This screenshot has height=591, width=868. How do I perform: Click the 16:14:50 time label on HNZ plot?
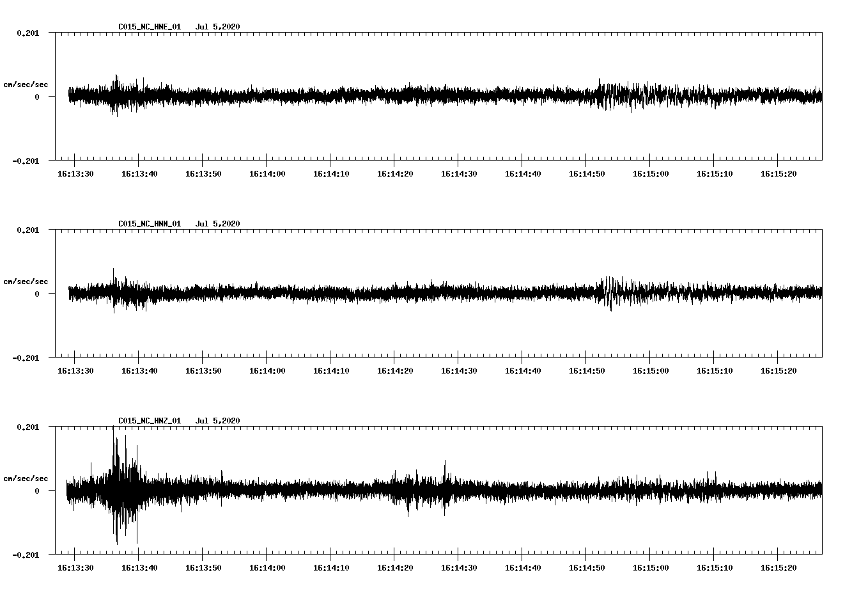coord(587,568)
